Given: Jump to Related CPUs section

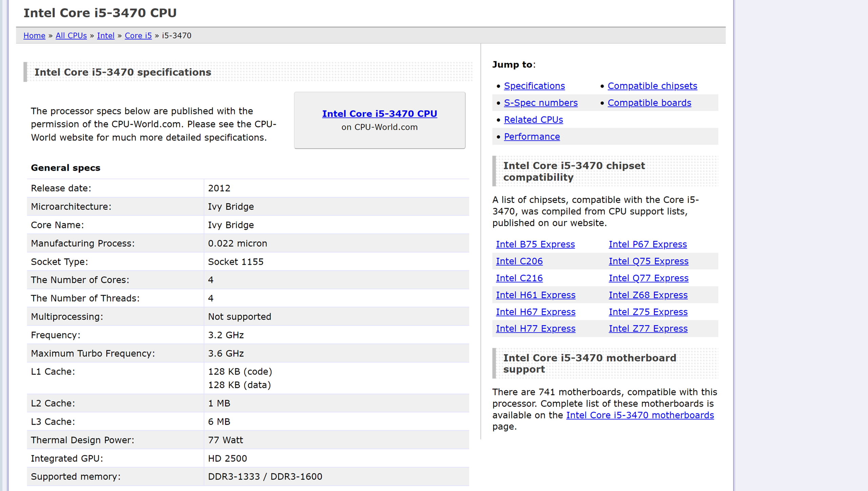Looking at the screenshot, I should tap(533, 120).
